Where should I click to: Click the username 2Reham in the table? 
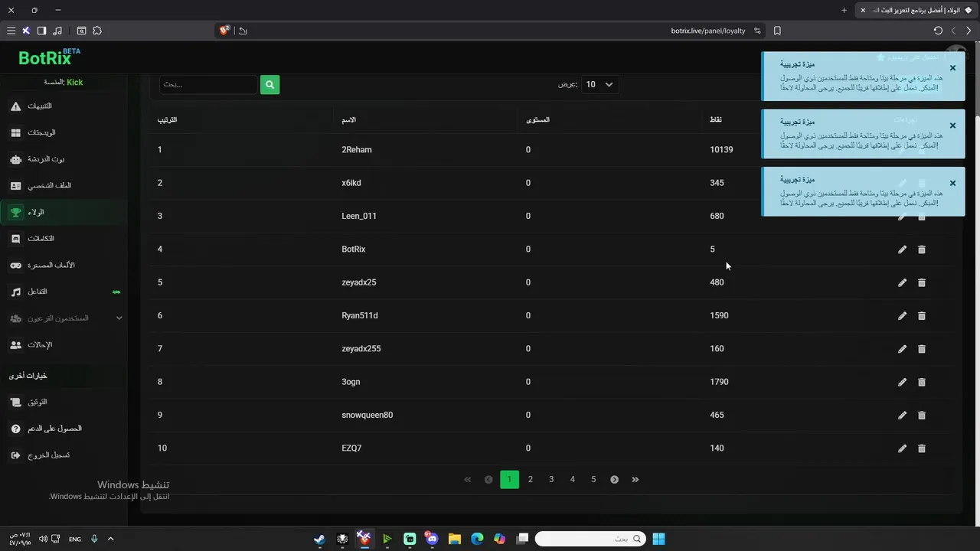tap(357, 150)
